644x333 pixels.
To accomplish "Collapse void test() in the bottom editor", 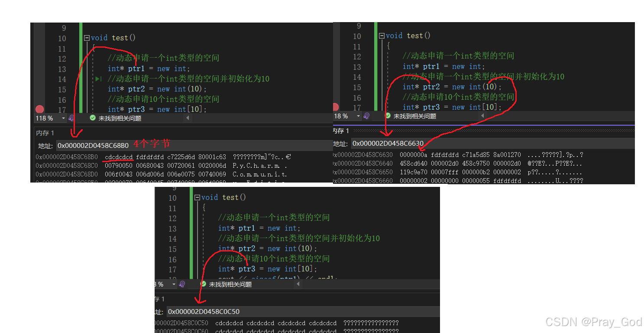I will click(199, 197).
